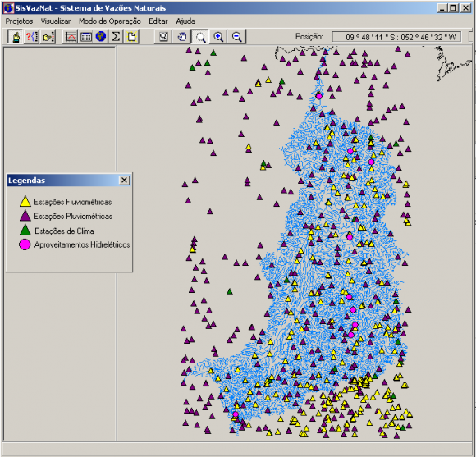Click the Estações de Clima legend label
Screen dimensions: 476x457
coord(64,231)
